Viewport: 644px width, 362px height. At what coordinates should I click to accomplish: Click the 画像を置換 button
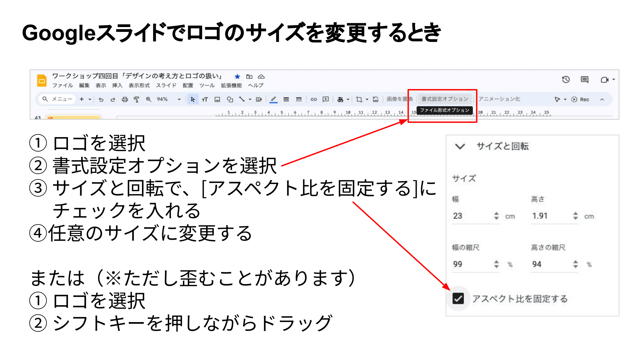tap(400, 99)
